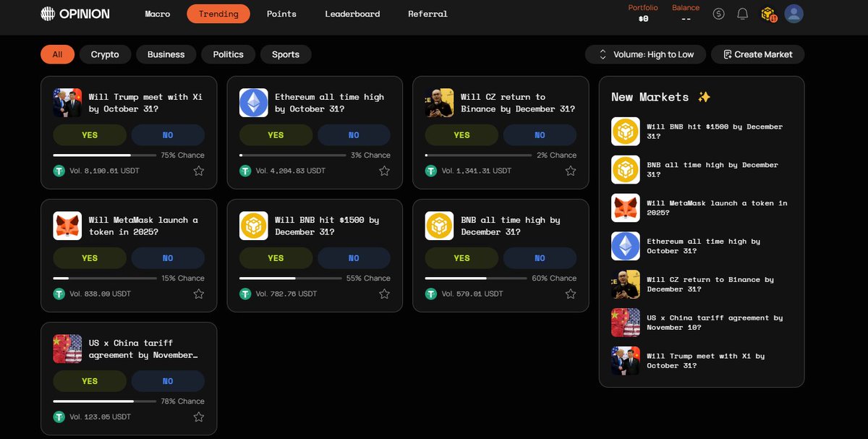Click the Trump and Xi card thumbnail
The height and width of the screenshot is (439, 868).
coord(67,103)
